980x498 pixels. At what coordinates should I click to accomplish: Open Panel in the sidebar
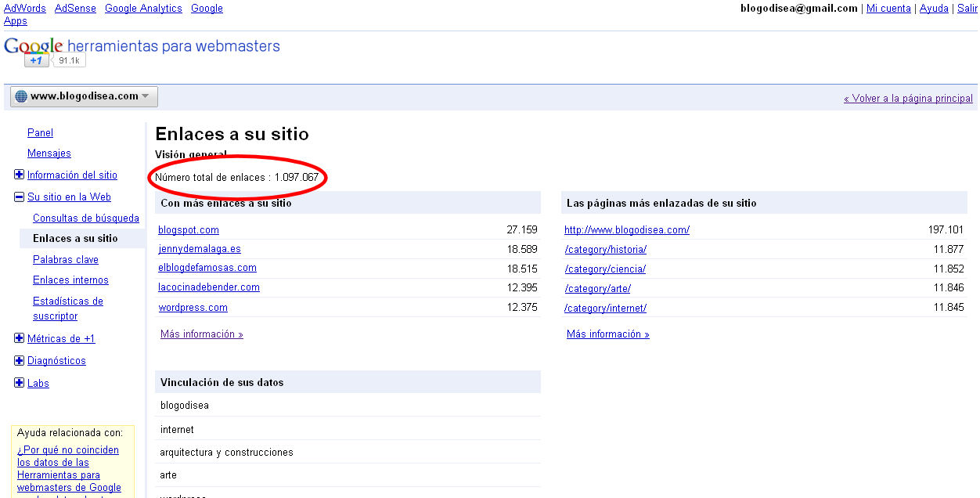[40, 133]
